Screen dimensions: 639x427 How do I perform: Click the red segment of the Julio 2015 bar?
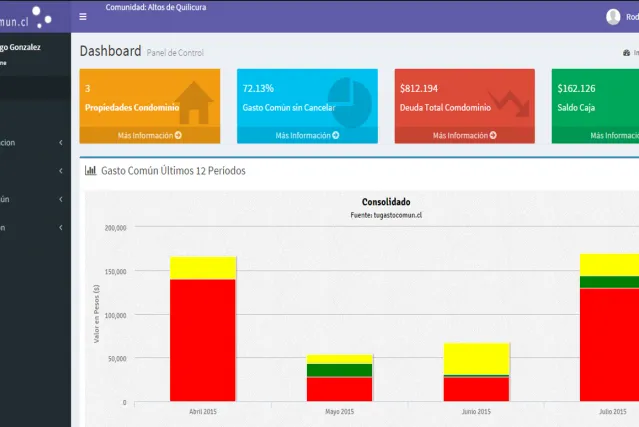click(x=609, y=345)
